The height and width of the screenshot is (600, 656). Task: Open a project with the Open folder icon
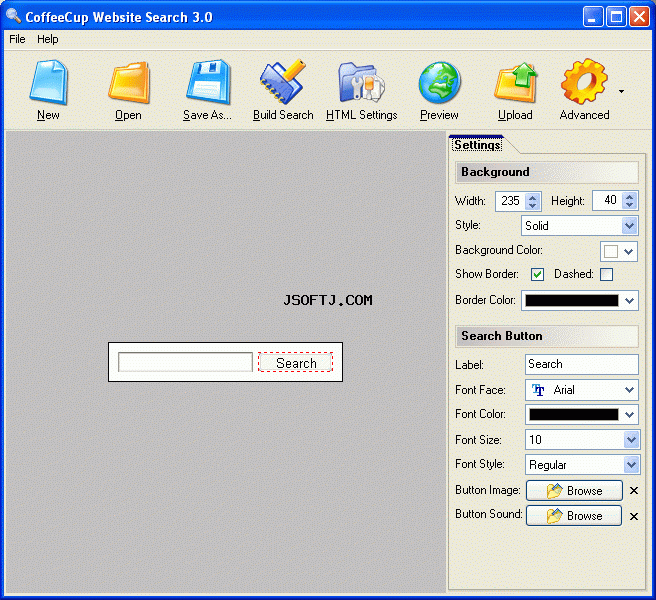point(128,82)
